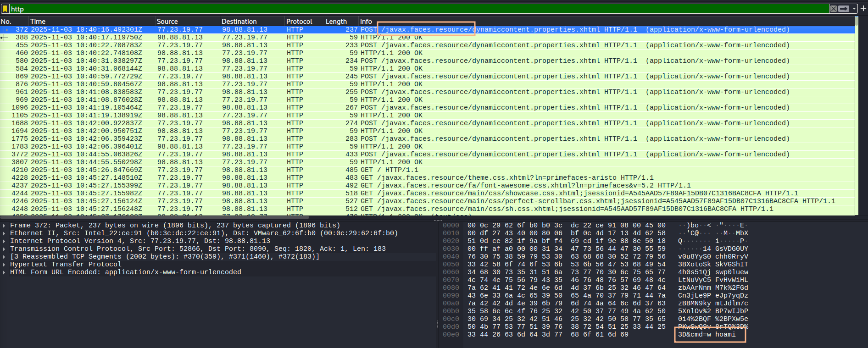Select packet 4210 GET / request
The height and width of the screenshot is (348, 868).
[427, 170]
